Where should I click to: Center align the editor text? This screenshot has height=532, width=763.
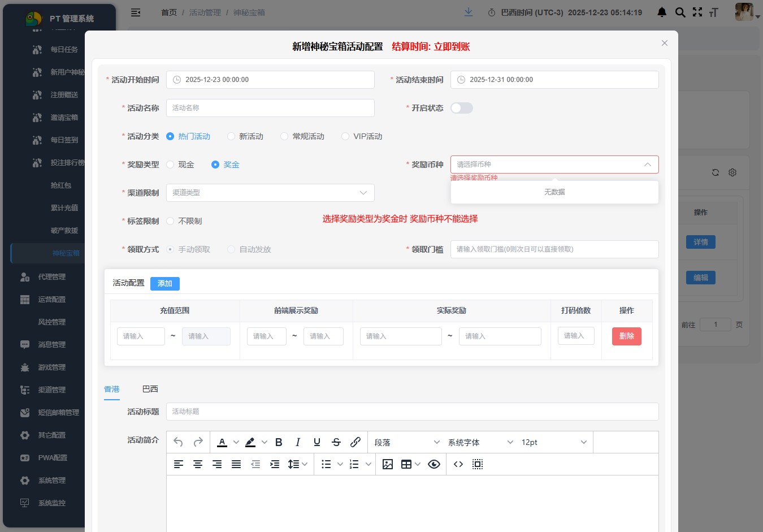coord(198,464)
